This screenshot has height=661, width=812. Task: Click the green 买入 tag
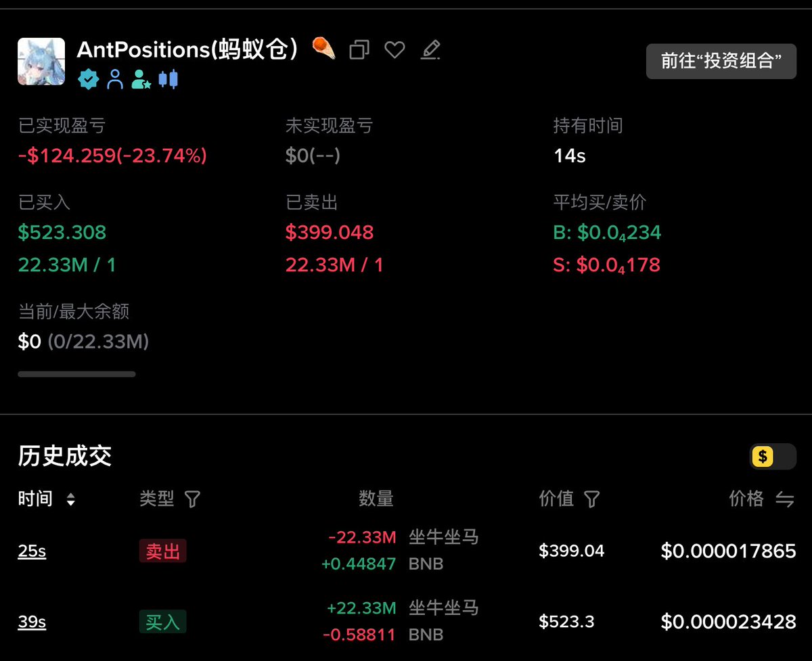point(162,622)
